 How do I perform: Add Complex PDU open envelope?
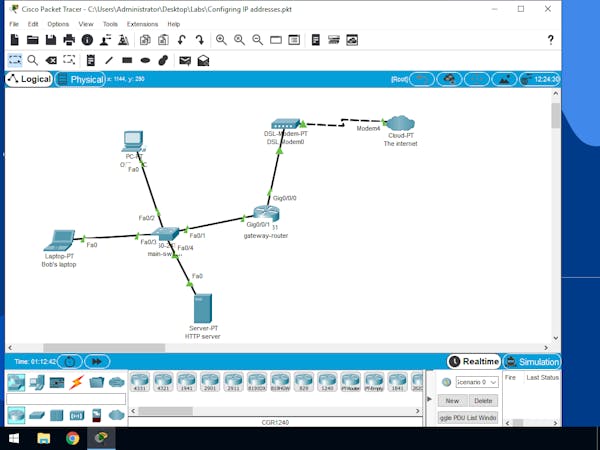coord(203,60)
